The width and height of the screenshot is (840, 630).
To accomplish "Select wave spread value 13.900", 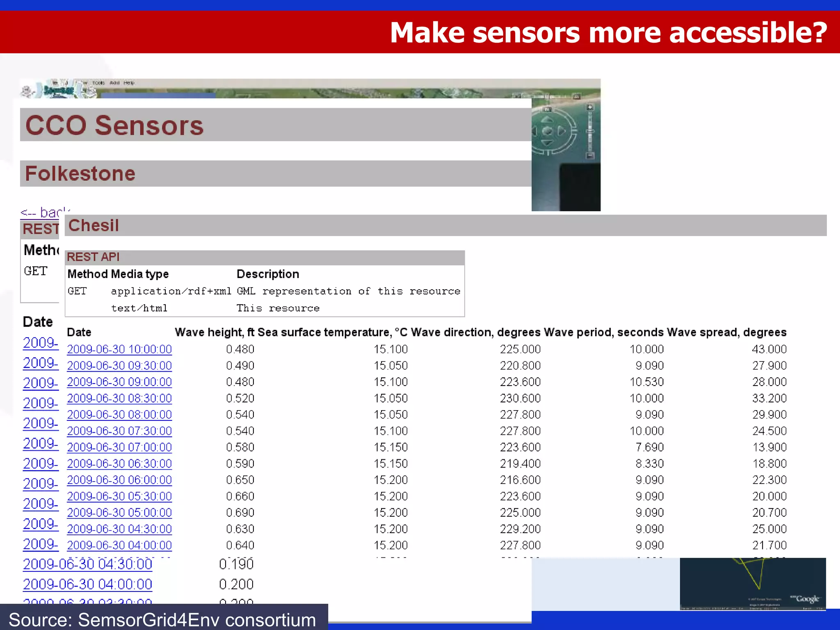I will coord(769,447).
